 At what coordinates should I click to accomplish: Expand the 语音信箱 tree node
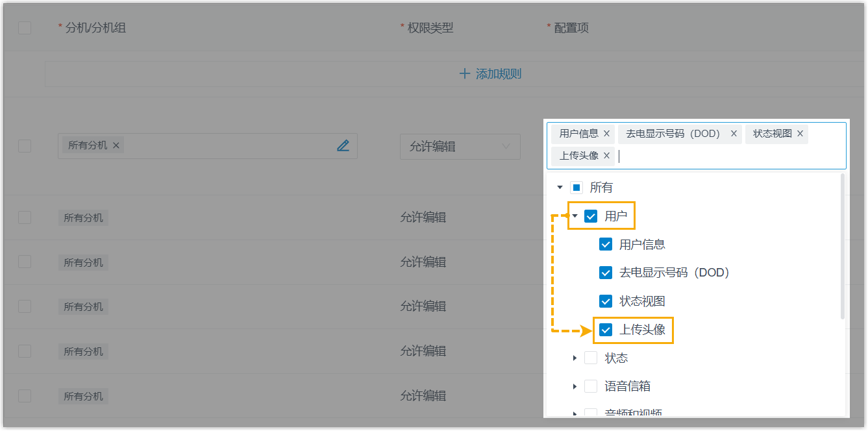pyautogui.click(x=575, y=387)
